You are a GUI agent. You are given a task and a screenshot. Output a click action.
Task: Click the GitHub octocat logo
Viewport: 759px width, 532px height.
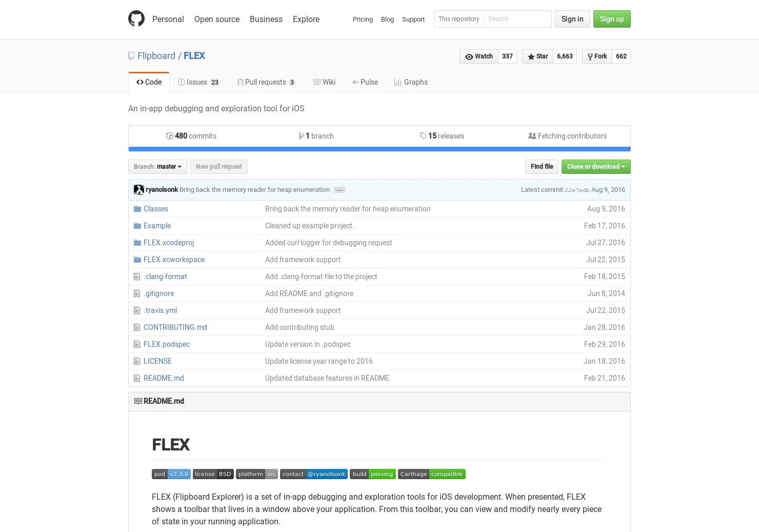136,18
